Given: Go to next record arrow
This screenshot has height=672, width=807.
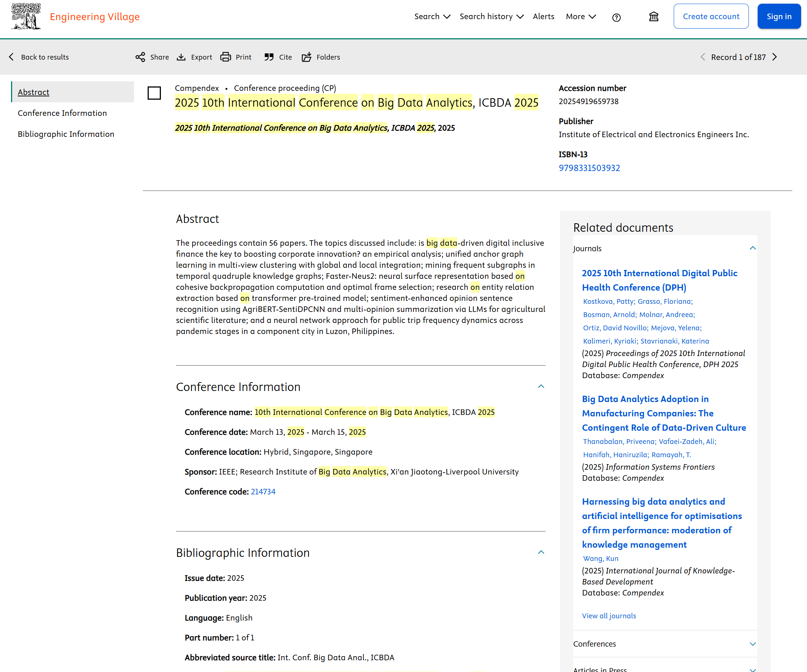Looking at the screenshot, I should pos(775,57).
